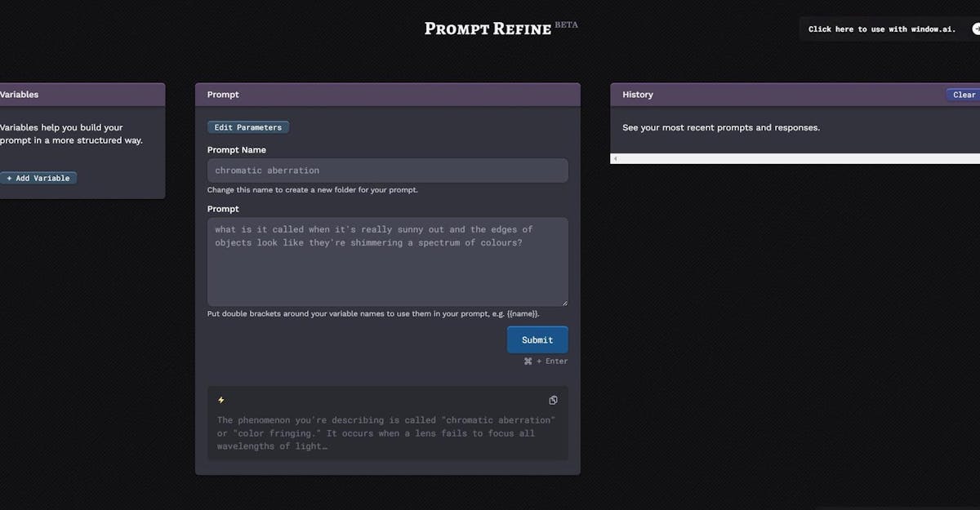This screenshot has height=510, width=980.
Task: Click the BETA label next to title
Action: click(x=566, y=24)
